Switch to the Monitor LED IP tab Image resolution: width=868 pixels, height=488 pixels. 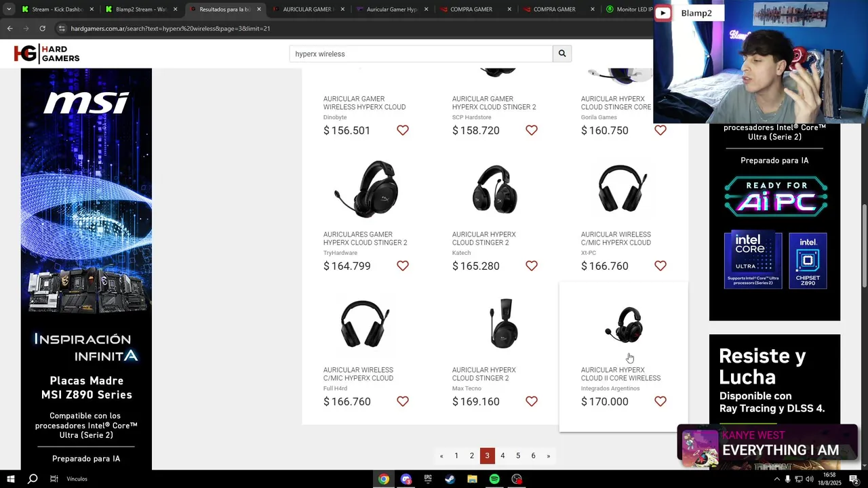pos(628,9)
